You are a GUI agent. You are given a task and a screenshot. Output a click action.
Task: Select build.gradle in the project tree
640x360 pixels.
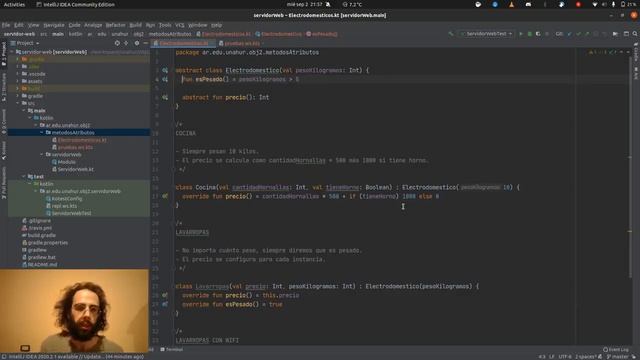tap(41, 236)
